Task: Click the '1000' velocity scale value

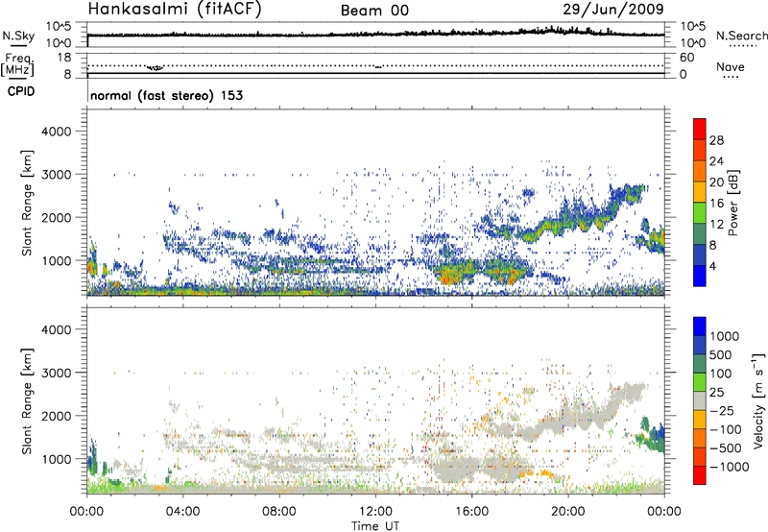Action: coord(724,336)
